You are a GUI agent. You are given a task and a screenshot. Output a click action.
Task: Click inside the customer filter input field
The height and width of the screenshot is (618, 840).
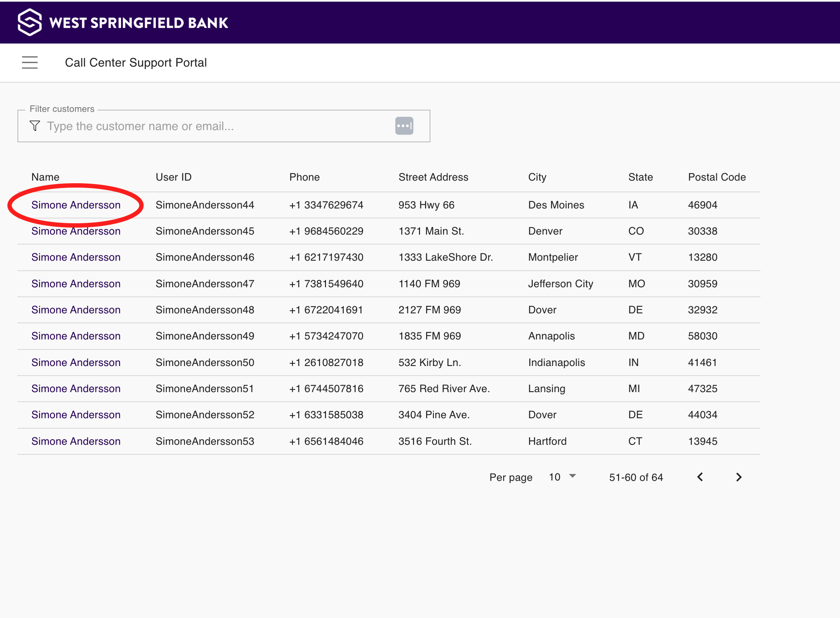(x=196, y=126)
